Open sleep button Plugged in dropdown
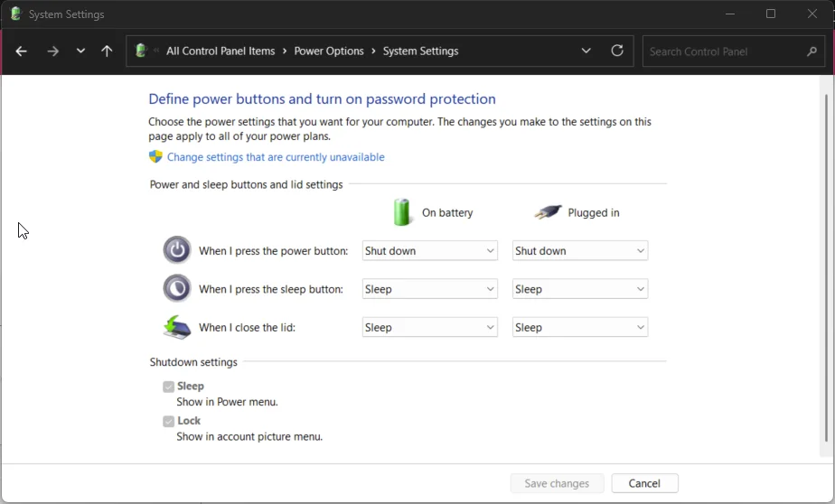Image resolution: width=835 pixels, height=504 pixels. pos(580,289)
